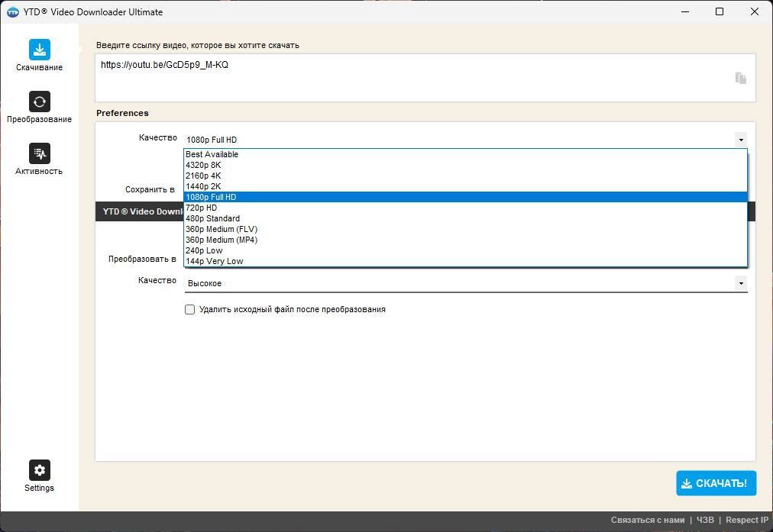The width and height of the screenshot is (773, 532).
Task: Toggle delete source file after conversion checkbox
Action: point(189,309)
